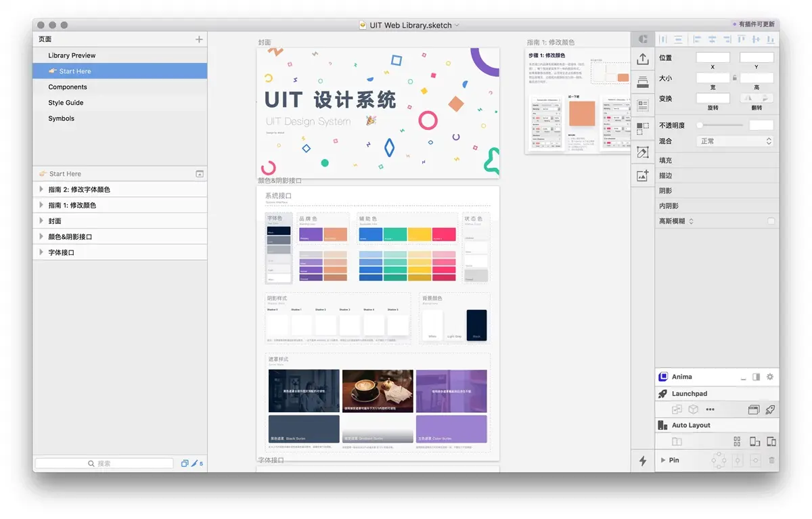Align layers to right edge
Screen dimensions: 812x519
point(727,40)
